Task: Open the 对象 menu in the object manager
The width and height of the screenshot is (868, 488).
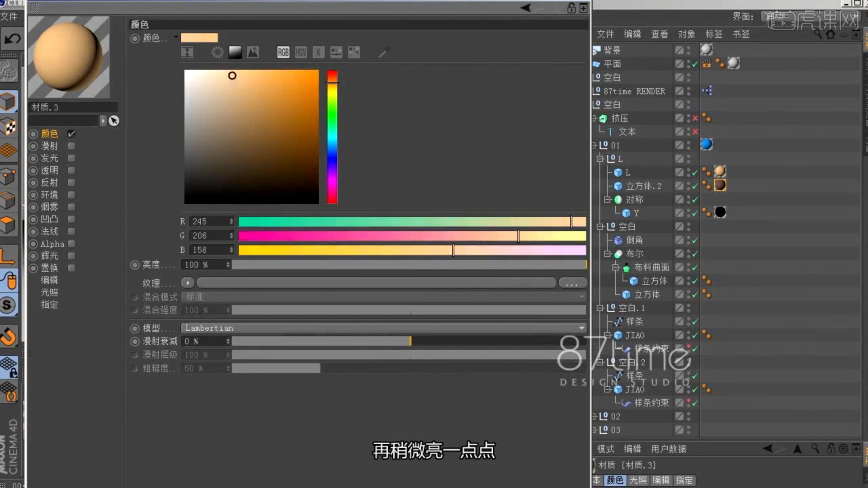Action: tap(687, 34)
